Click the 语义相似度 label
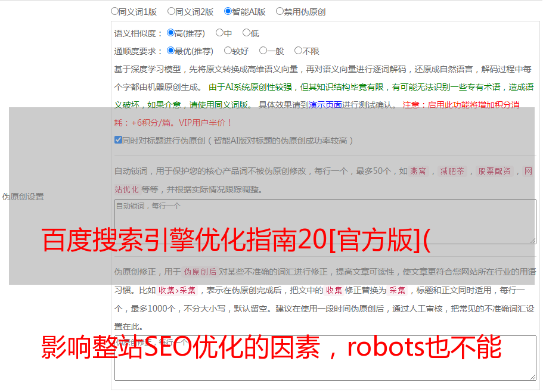The width and height of the screenshot is (543, 392). click(x=138, y=33)
